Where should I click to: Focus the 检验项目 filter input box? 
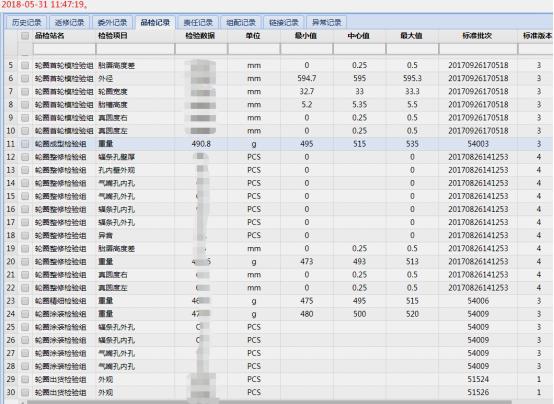135,49
